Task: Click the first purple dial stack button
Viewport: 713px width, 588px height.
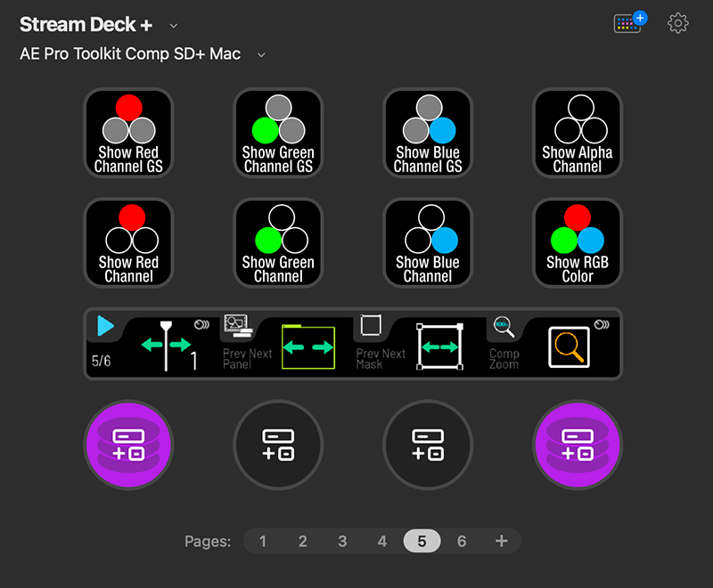Action: click(x=128, y=445)
